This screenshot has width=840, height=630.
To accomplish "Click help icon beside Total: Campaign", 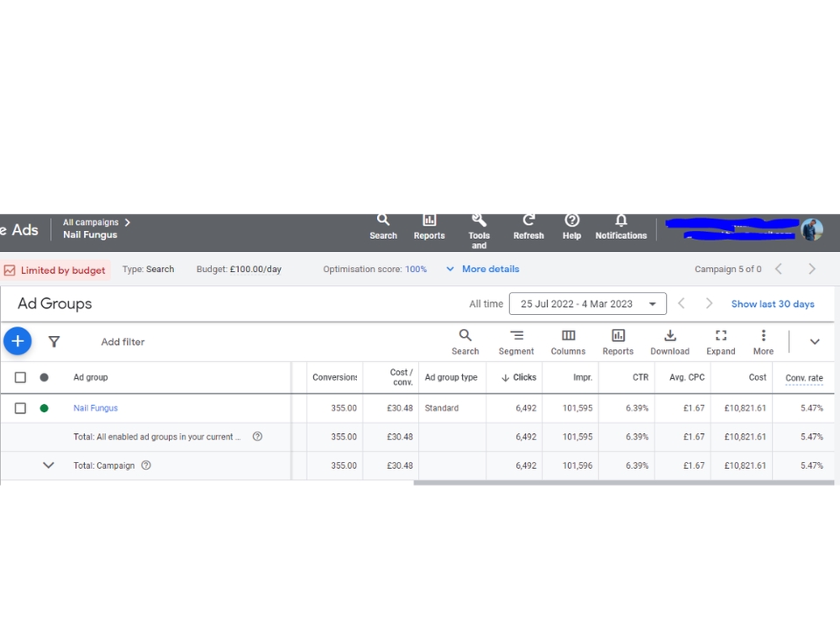I will (146, 465).
